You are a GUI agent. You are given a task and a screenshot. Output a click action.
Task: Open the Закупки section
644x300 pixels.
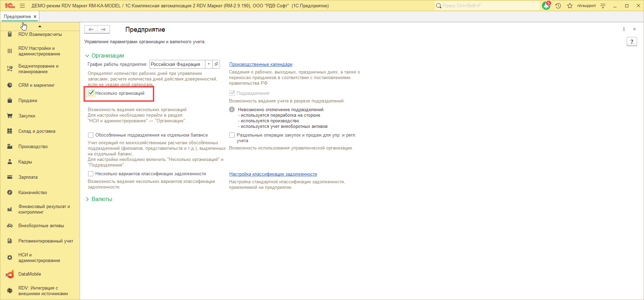pos(27,116)
